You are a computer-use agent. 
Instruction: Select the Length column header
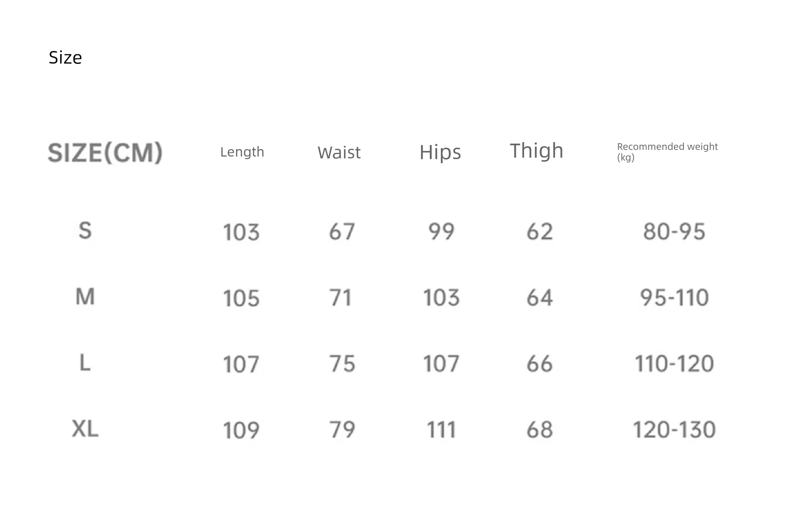[242, 152]
